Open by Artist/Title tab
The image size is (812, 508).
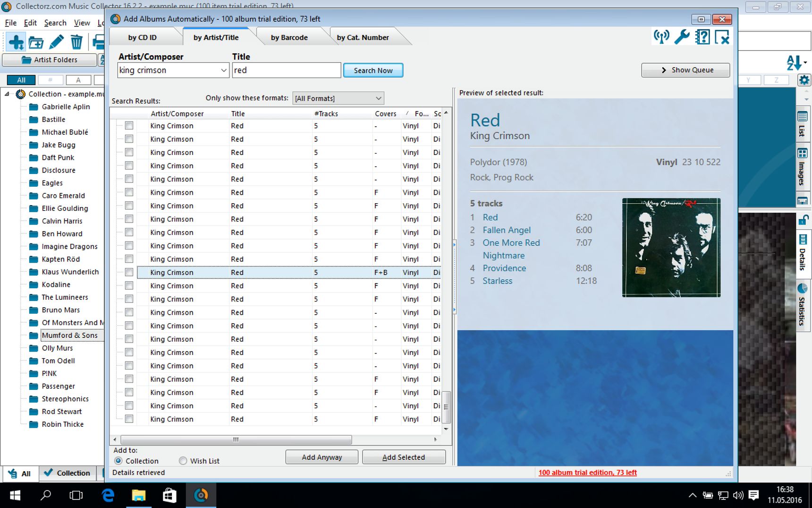[x=216, y=37]
